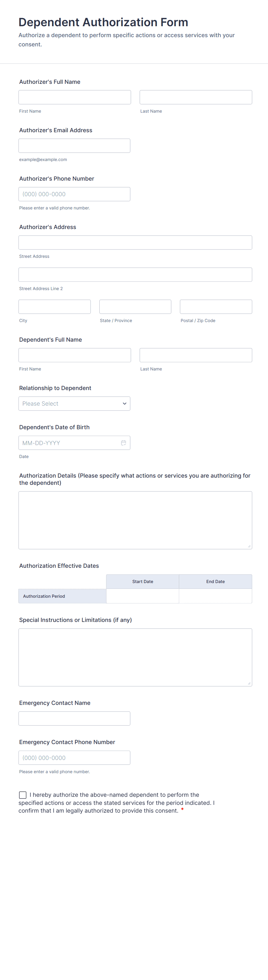Focus the Special Instructions text area
Image resolution: width=268 pixels, height=980 pixels.
[x=135, y=657]
